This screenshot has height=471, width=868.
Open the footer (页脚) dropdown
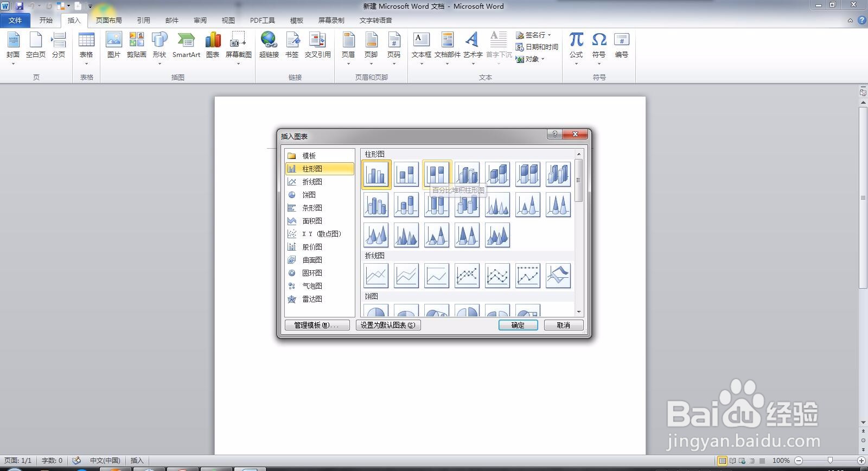(x=371, y=48)
